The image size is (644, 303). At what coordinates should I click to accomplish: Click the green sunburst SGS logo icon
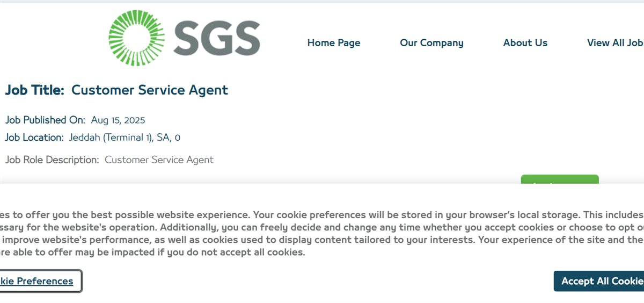click(137, 38)
